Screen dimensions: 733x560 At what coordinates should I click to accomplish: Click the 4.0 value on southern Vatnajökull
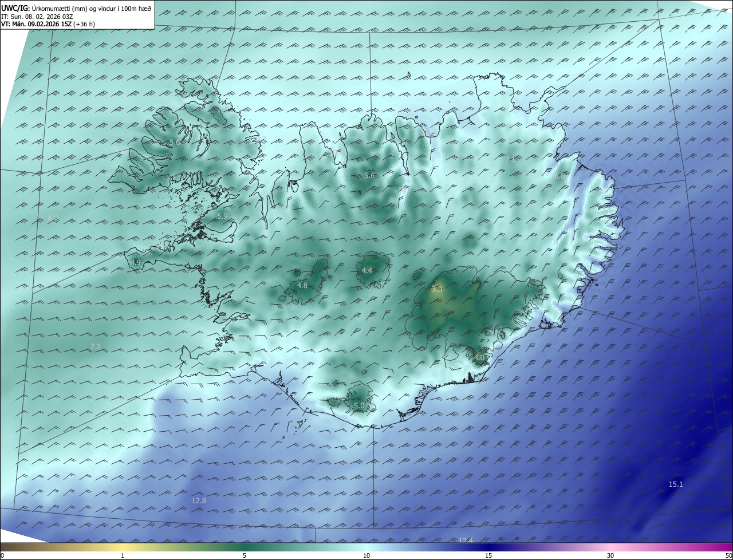tap(479, 357)
